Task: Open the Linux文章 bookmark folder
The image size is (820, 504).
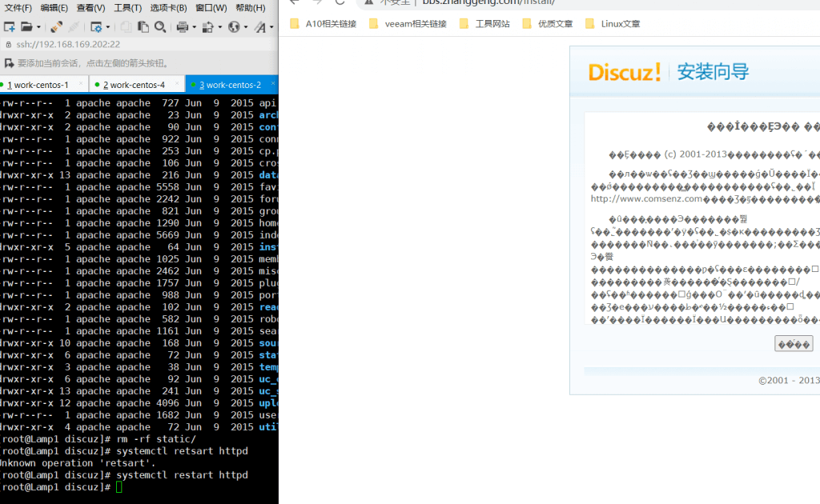Action: (613, 23)
